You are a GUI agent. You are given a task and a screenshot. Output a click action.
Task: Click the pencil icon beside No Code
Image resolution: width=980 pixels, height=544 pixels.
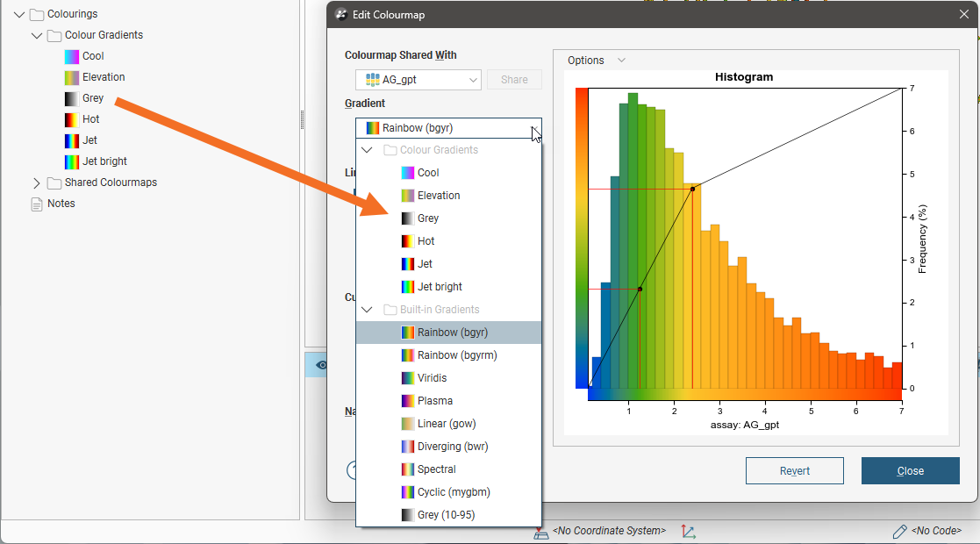click(899, 532)
